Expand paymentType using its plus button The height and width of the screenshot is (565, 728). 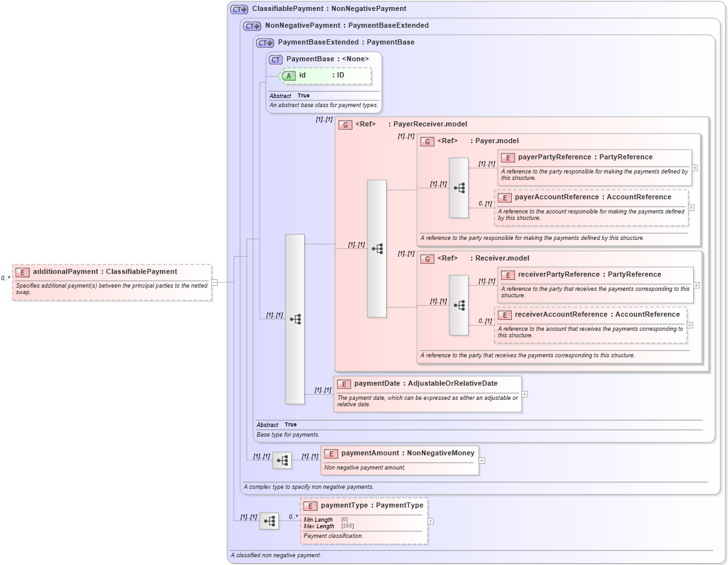click(x=431, y=520)
